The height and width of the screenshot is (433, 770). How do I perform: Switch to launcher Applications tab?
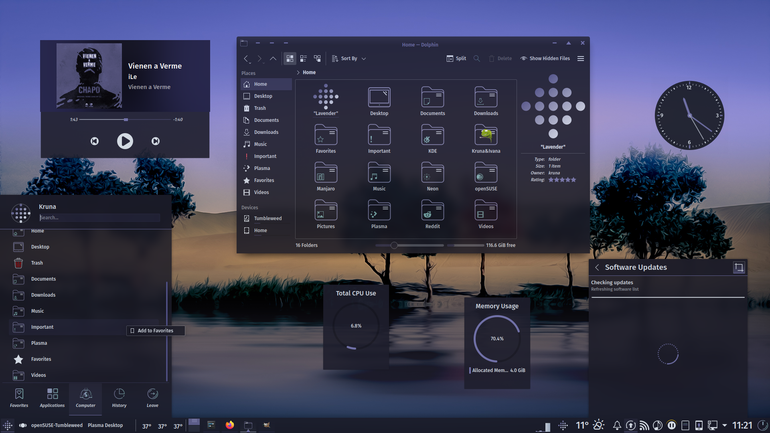click(x=52, y=398)
